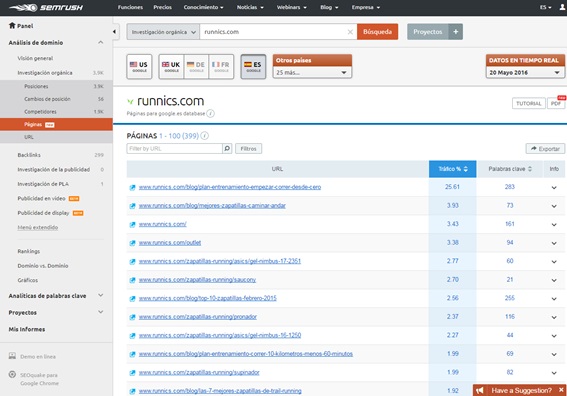Screen dimensions: 567x396
Task: Click the Exportar button
Action: [x=545, y=149]
